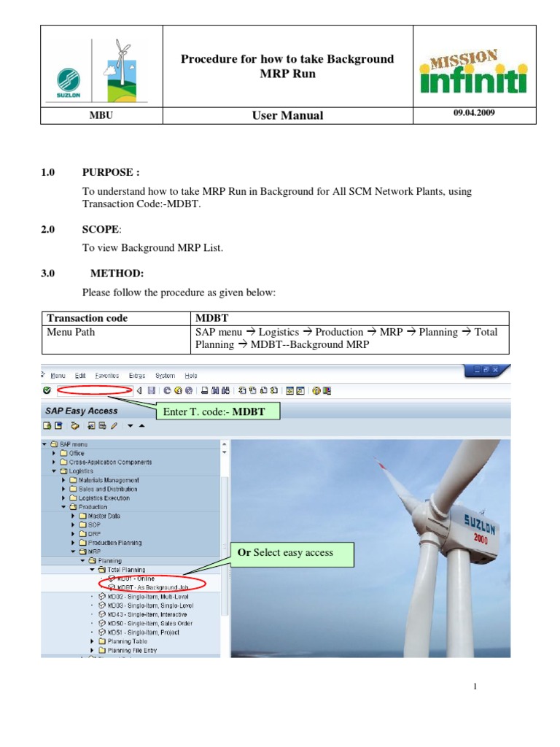
Task: Click the First Page icon
Action: pyautogui.click(x=242, y=391)
